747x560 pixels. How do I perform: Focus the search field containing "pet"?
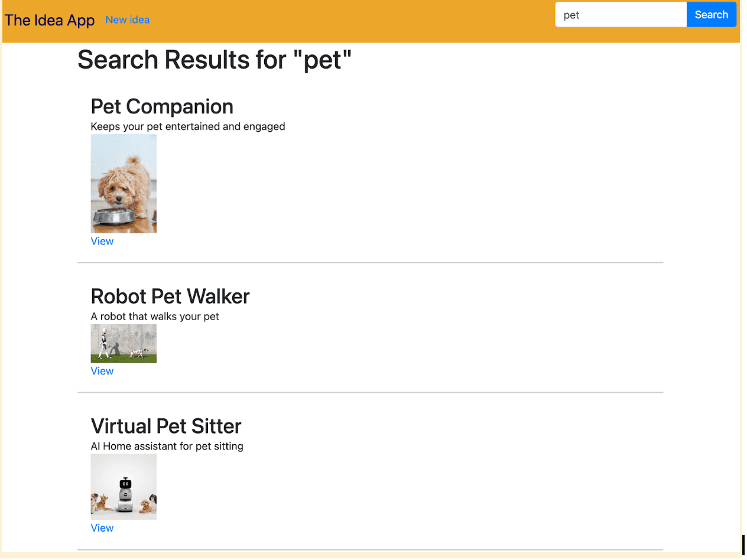click(621, 15)
